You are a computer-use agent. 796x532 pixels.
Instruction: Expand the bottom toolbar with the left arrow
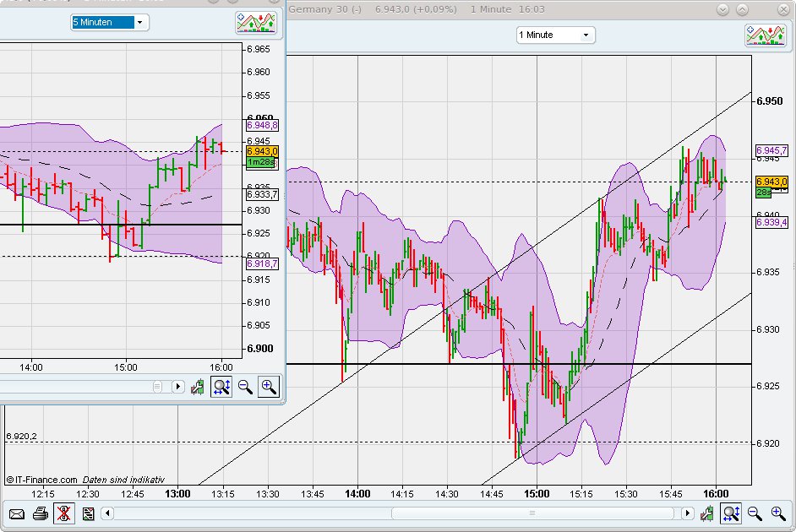point(107,513)
